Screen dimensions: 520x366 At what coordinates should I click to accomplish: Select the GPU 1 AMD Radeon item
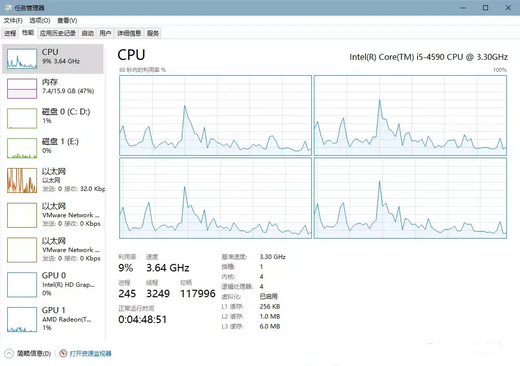[x=53, y=319]
